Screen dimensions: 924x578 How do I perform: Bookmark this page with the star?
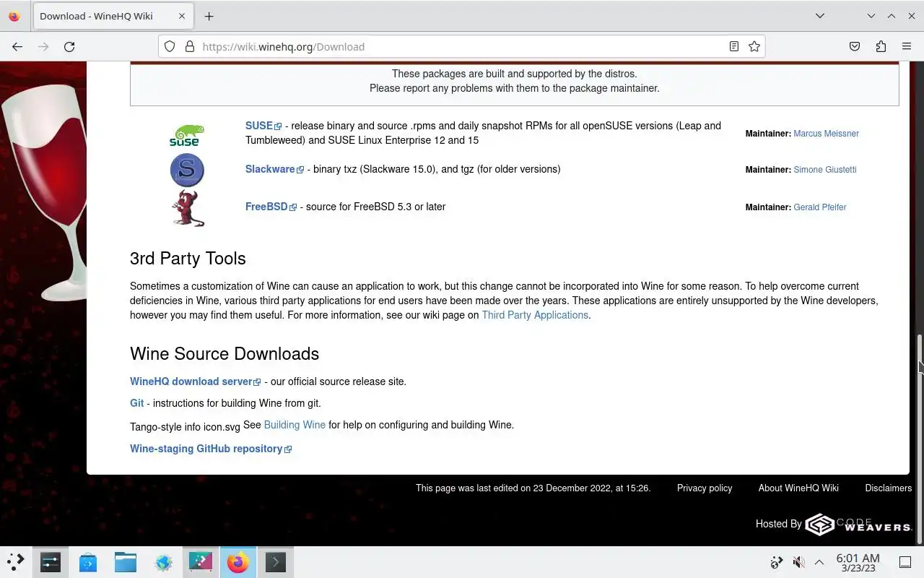coord(754,46)
